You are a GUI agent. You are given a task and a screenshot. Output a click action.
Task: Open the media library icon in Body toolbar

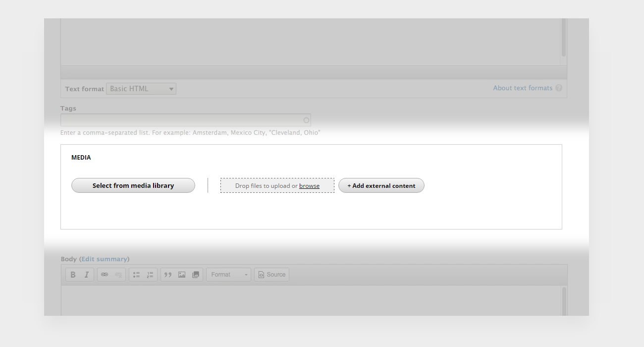196,274
